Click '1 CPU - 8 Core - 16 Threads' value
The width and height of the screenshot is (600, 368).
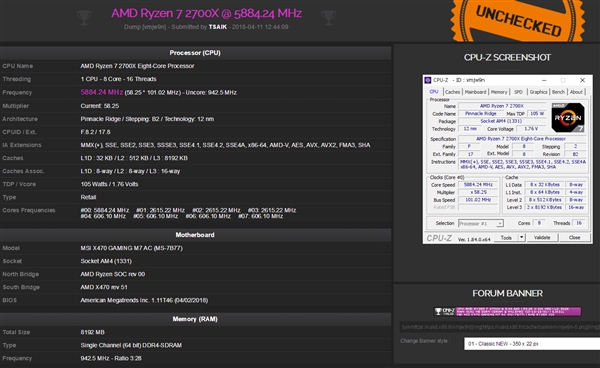[x=118, y=79]
